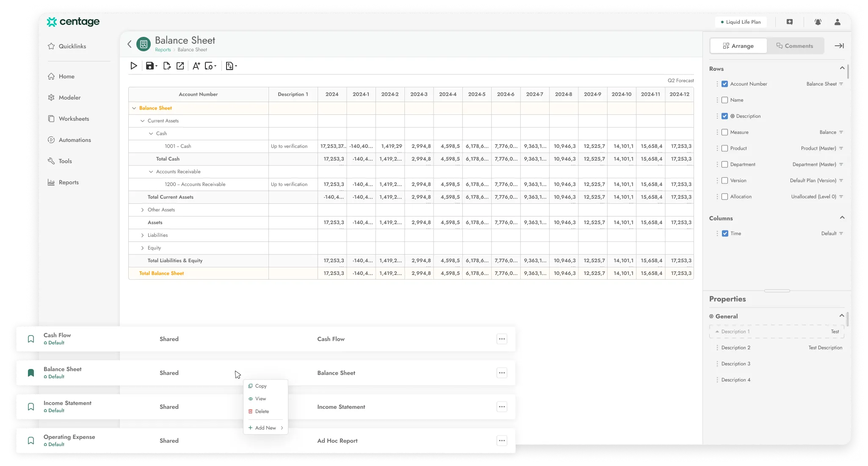Enable the Measure row checkbox

(724, 132)
